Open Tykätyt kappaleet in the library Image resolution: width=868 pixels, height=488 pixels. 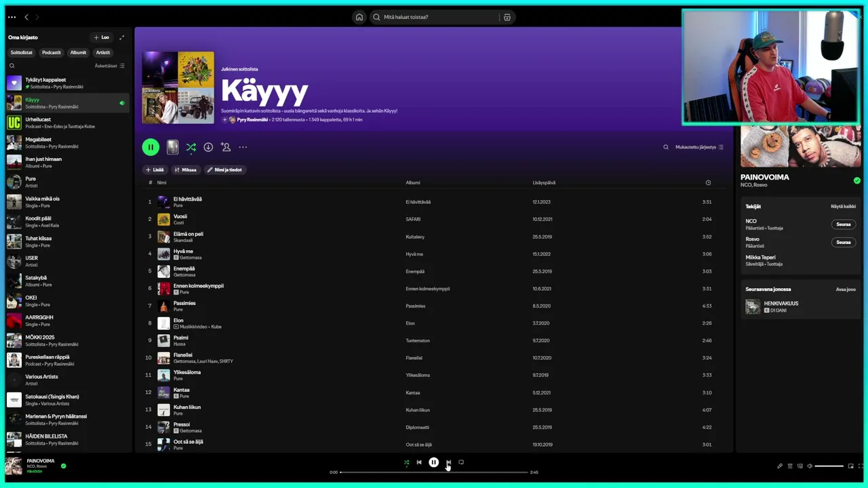point(67,83)
